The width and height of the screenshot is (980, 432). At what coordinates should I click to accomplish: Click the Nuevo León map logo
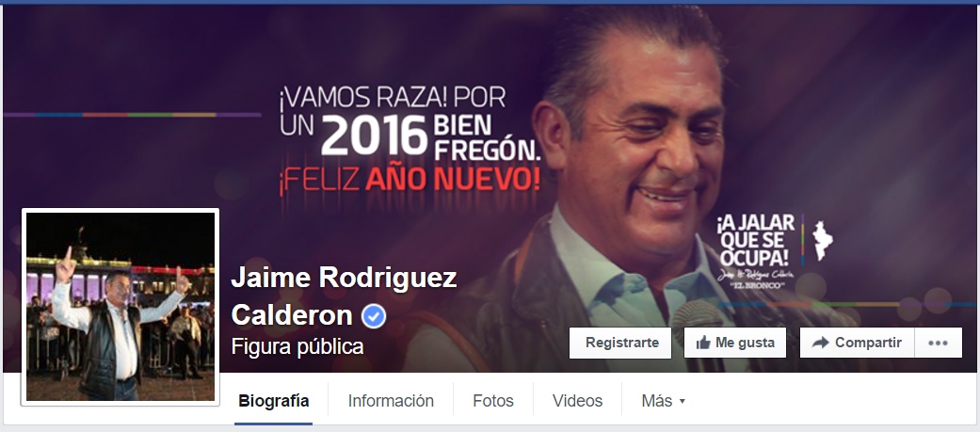point(822,241)
